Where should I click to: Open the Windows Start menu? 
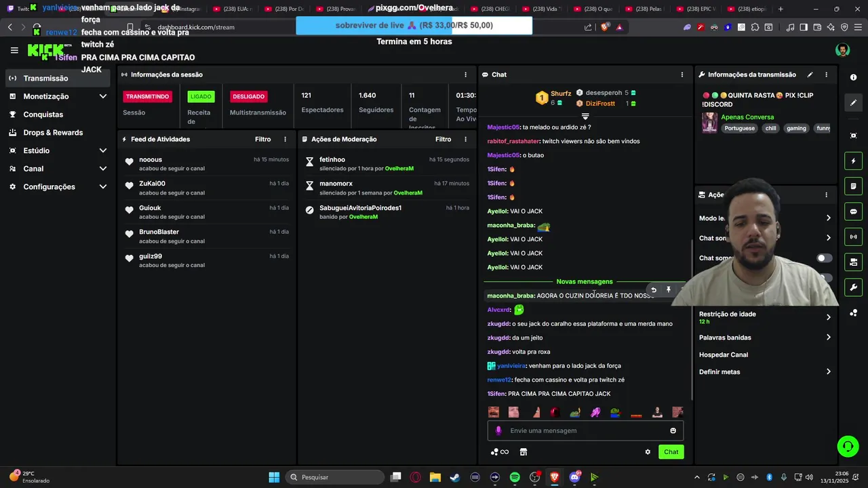point(274,477)
